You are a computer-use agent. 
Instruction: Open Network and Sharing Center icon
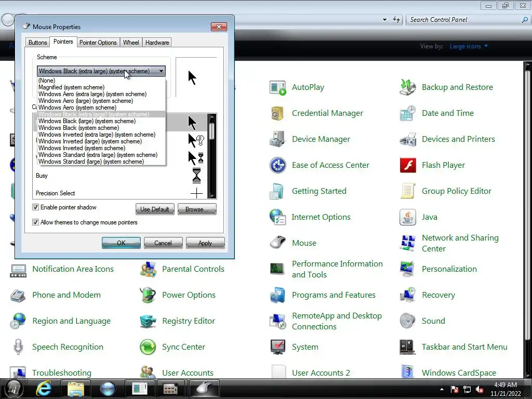pyautogui.click(x=407, y=243)
